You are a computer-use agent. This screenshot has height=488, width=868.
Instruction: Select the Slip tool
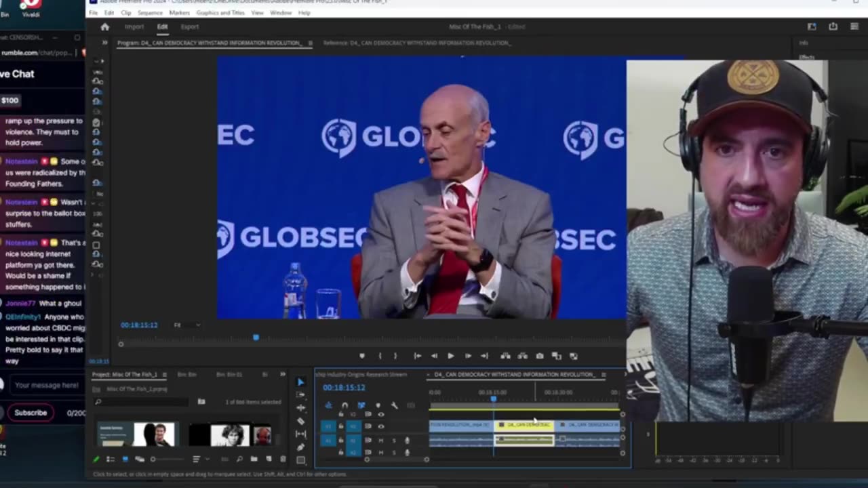pyautogui.click(x=300, y=434)
